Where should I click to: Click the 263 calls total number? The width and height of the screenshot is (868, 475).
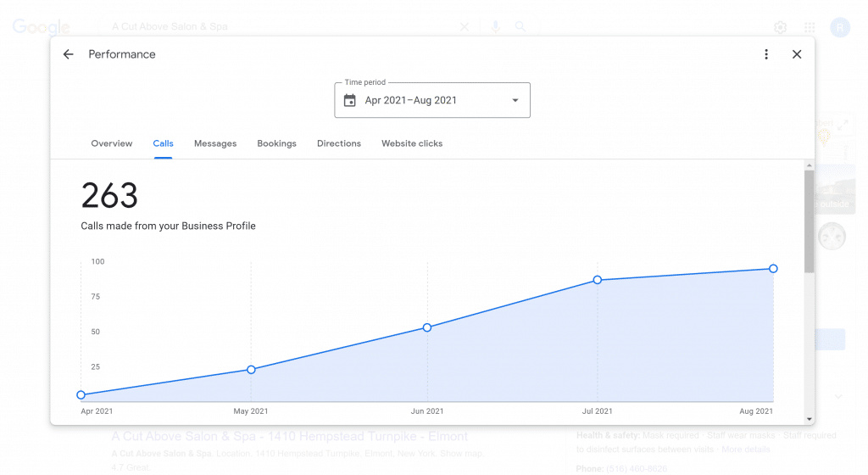(x=109, y=195)
